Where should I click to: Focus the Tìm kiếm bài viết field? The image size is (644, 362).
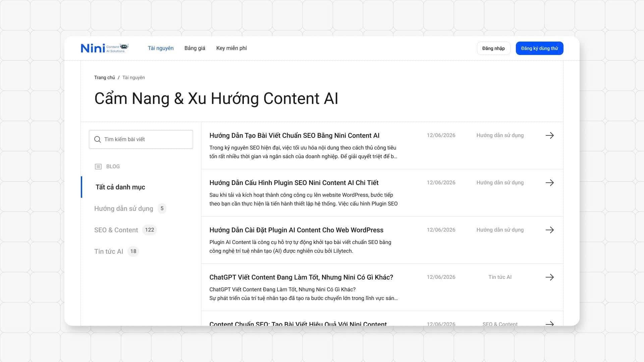141,139
